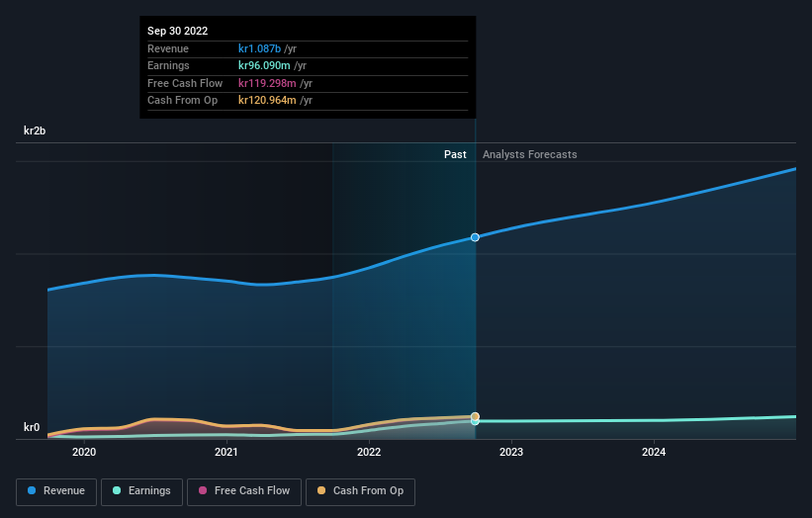This screenshot has height=518, width=812.
Task: Click the 2020 x-axis label
Action: [84, 453]
